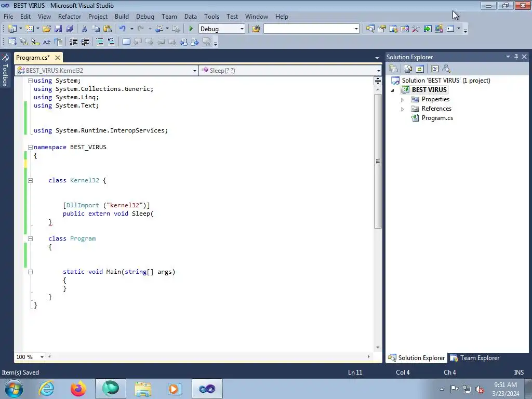
Task: Click the Copy toolbar icon
Action: click(x=96, y=29)
